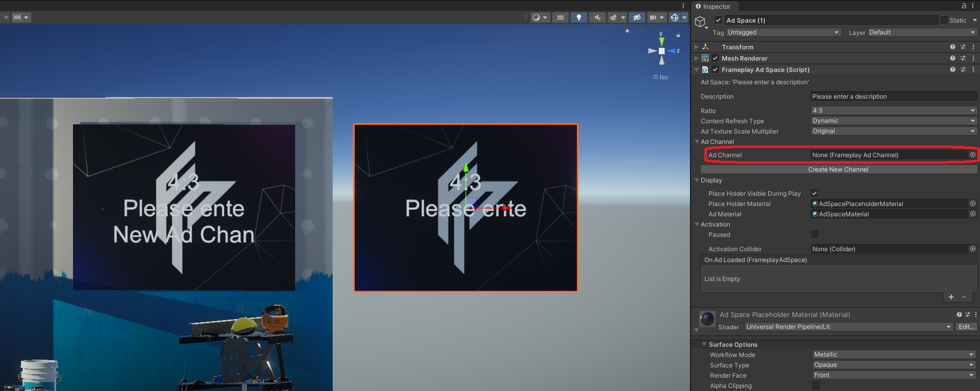The width and height of the screenshot is (980, 391).
Task: Toggle scene effects (skybox/fog) button
Action: (613, 17)
